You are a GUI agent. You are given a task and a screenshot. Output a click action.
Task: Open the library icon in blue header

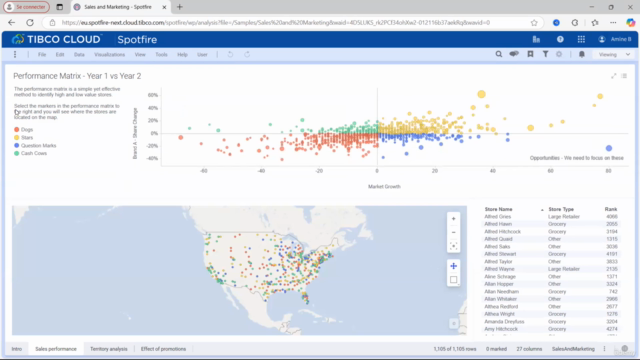pyautogui.click(x=536, y=39)
